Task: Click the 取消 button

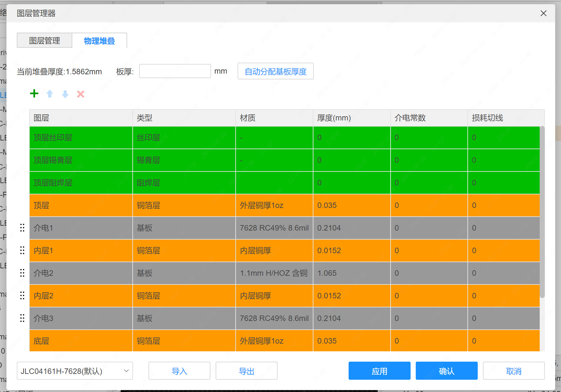Action: click(x=514, y=371)
